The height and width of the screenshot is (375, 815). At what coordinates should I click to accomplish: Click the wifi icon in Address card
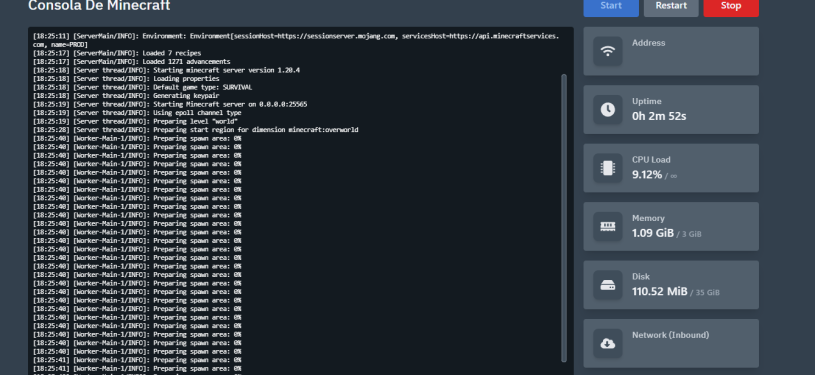[x=608, y=51]
